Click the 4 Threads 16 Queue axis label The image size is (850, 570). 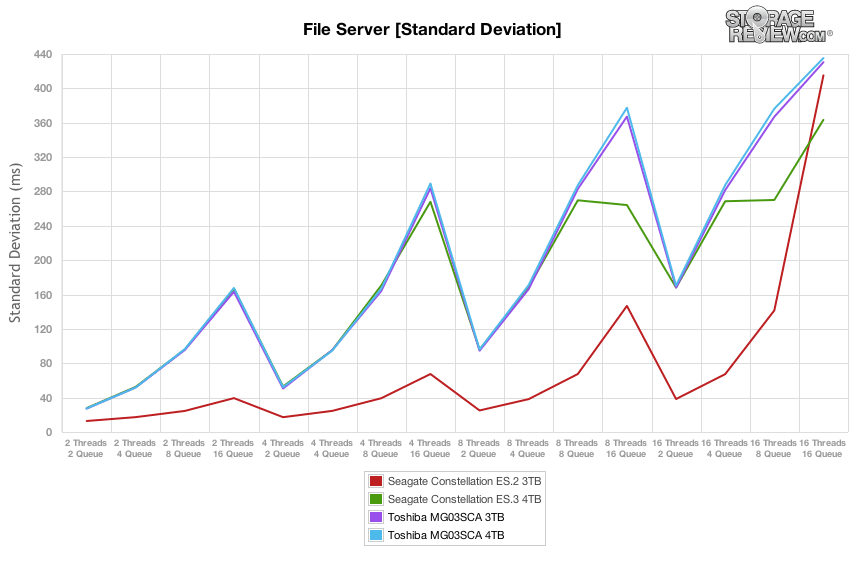click(430, 449)
